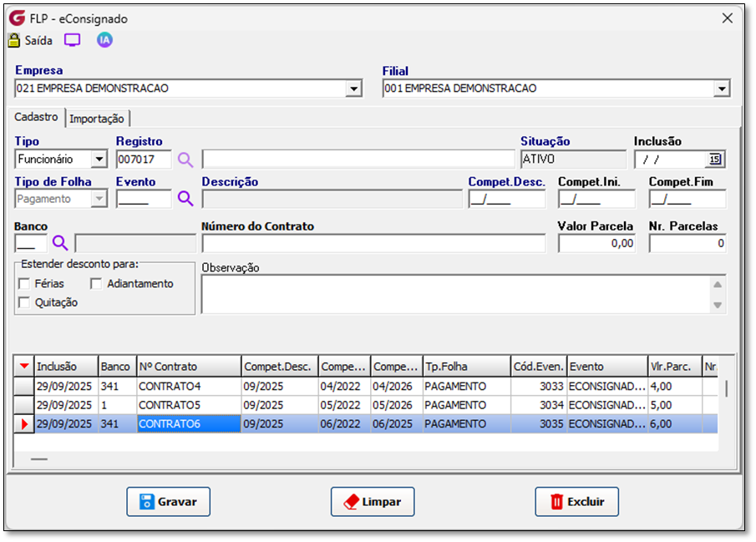Click the 6,00 parcel value cell
756x542 pixels.
[675, 424]
